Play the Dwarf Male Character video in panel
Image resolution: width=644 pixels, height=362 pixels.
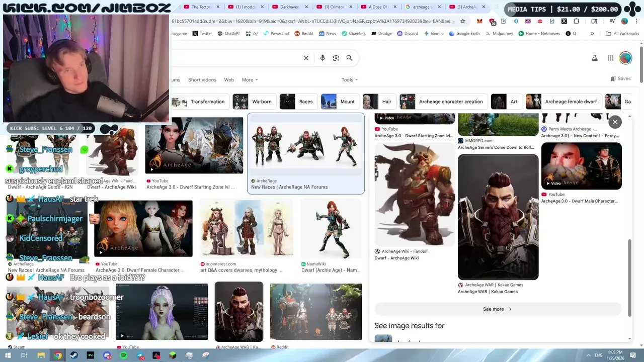pos(581,166)
